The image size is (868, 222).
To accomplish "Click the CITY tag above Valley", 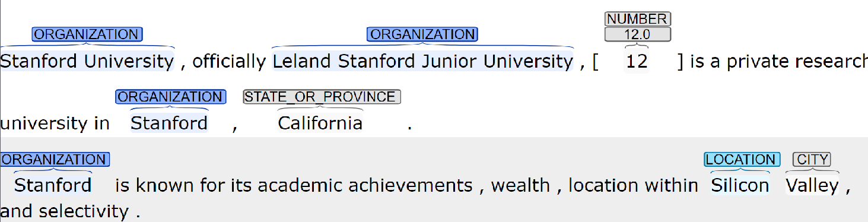I will tap(812, 159).
